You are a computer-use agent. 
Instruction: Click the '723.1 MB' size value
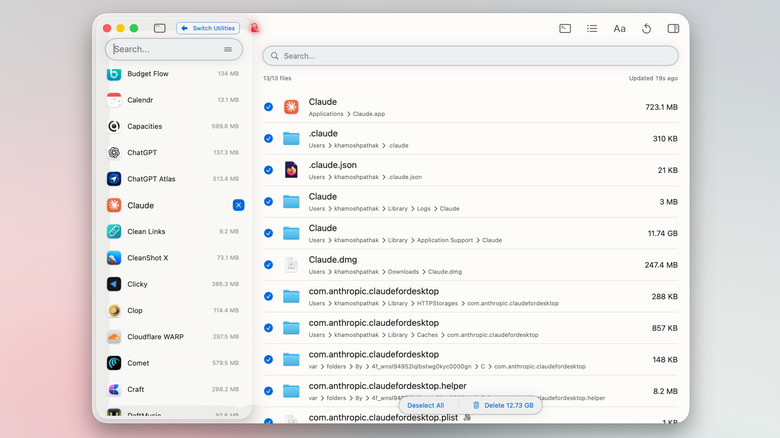point(661,107)
